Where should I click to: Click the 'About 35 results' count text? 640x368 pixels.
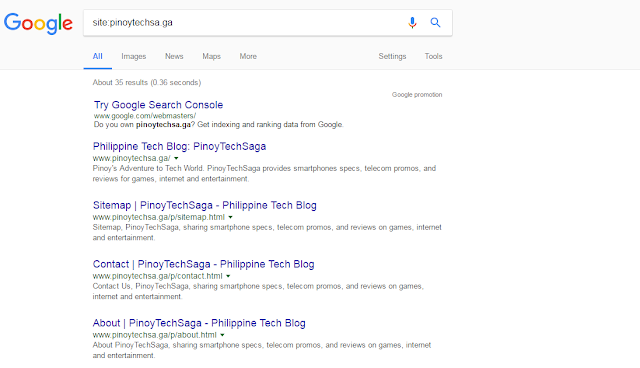[147, 82]
